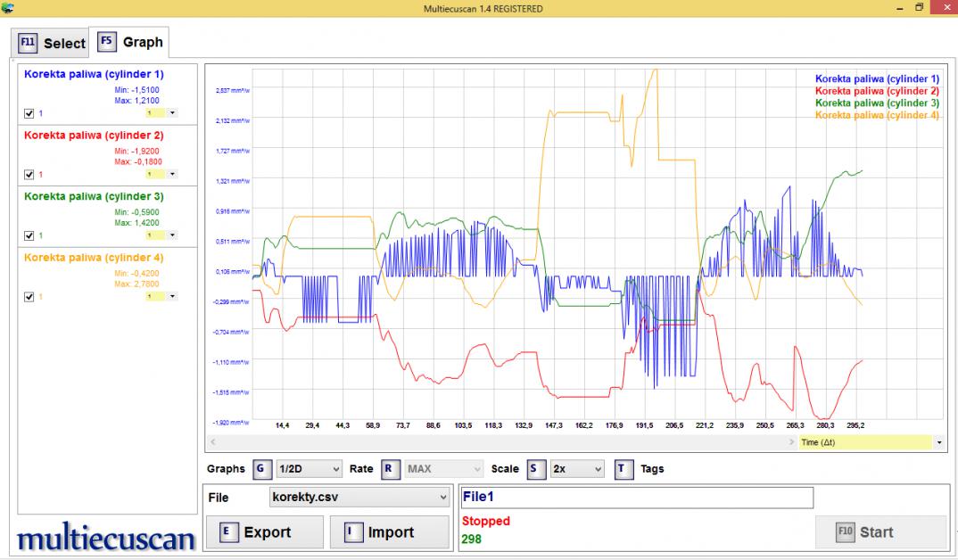Click the File1 name input field

point(637,497)
